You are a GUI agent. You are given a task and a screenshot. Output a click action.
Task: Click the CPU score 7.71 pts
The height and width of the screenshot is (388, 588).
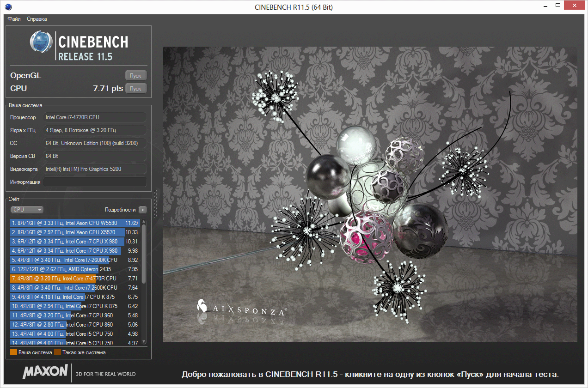click(108, 88)
